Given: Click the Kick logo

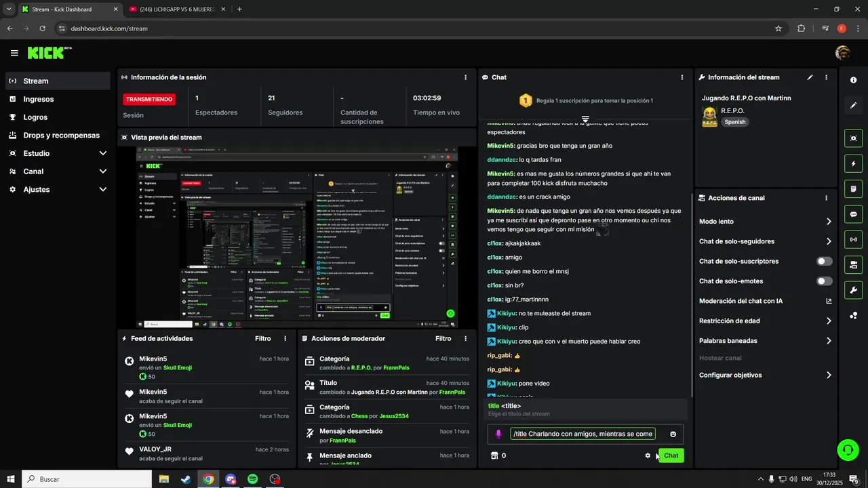Looking at the screenshot, I should pos(49,53).
